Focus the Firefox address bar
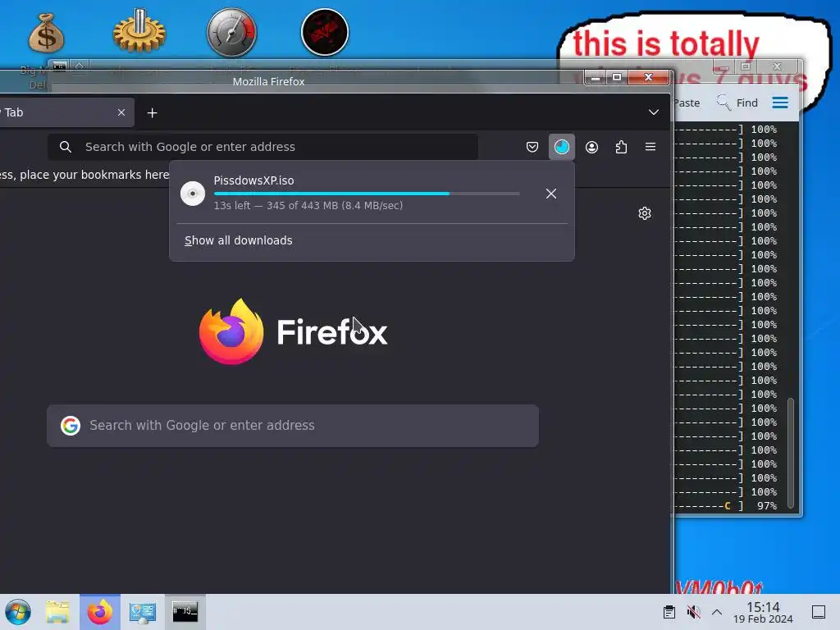840x630 pixels. (x=262, y=147)
